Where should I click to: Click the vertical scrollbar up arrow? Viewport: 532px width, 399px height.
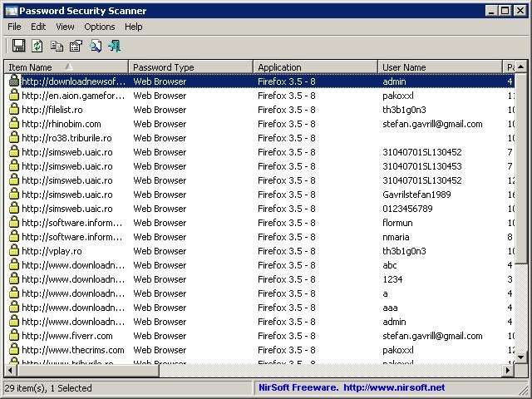click(x=521, y=66)
